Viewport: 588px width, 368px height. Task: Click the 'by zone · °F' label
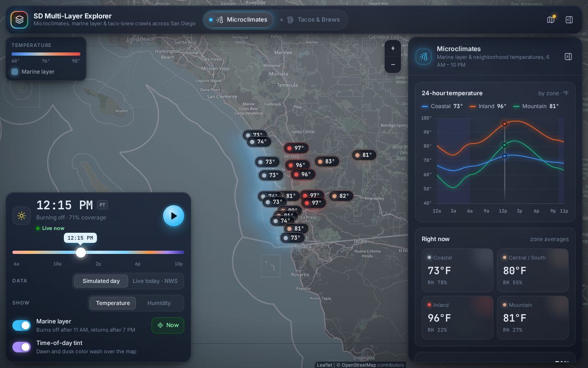pos(553,93)
